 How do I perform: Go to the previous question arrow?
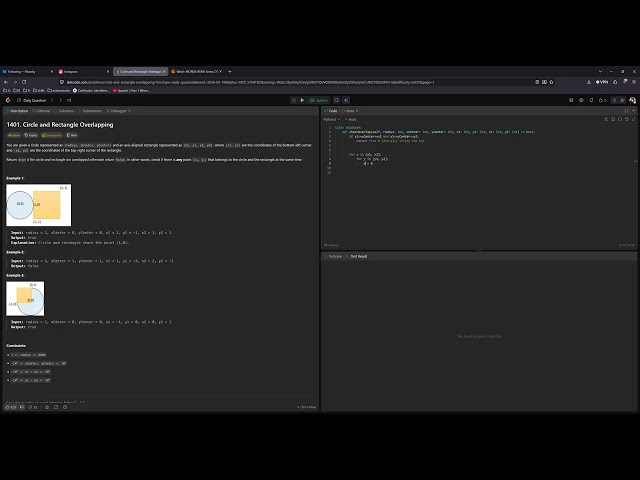pos(52,100)
